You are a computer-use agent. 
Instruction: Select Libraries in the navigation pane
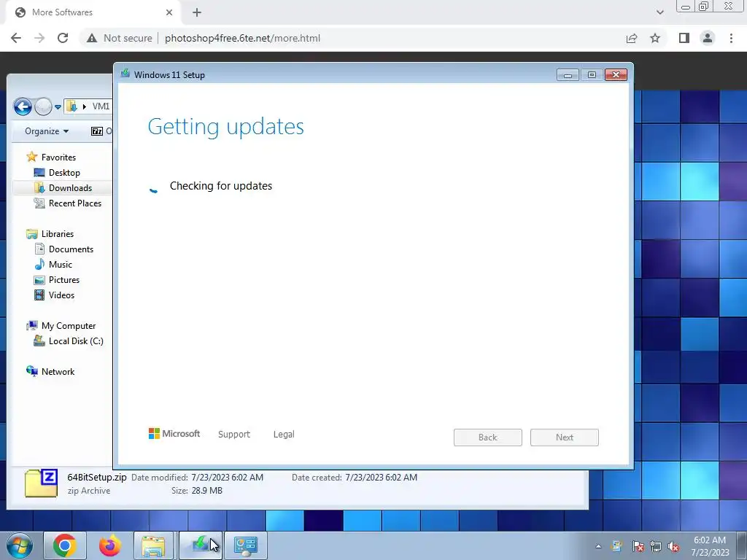(x=50, y=234)
